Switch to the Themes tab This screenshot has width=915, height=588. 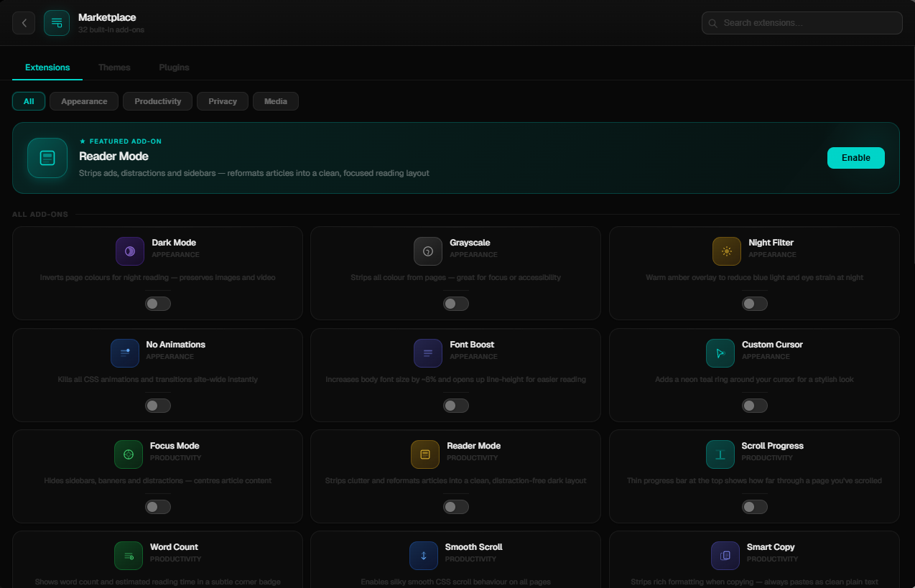[114, 67]
